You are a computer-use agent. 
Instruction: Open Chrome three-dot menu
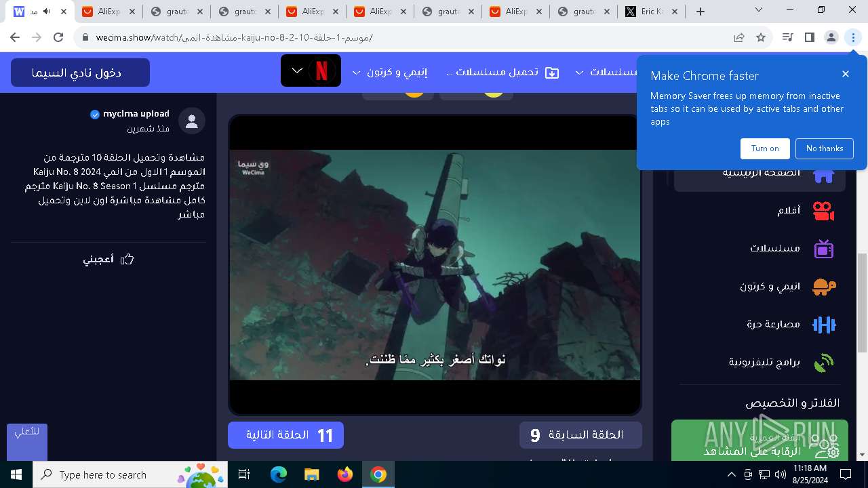point(853,37)
